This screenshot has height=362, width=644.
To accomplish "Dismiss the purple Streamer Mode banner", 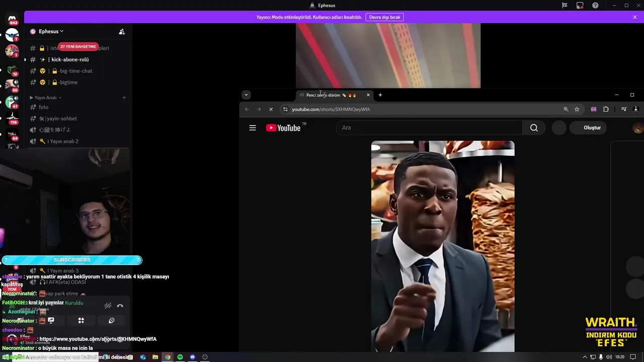I will (635, 17).
